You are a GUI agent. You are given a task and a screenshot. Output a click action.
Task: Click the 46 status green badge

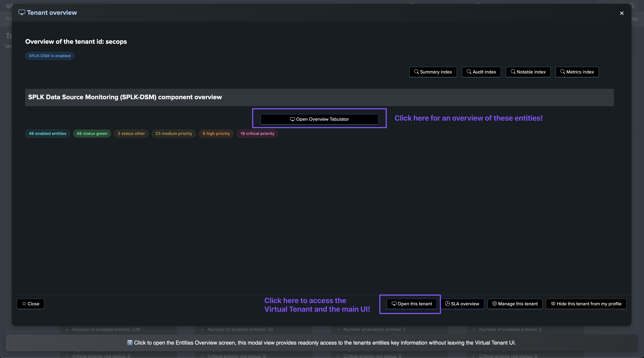point(92,134)
